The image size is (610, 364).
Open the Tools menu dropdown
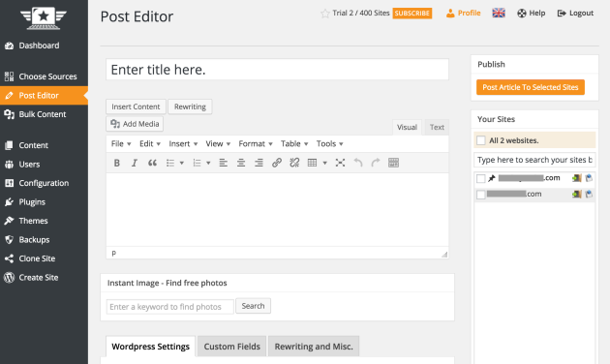tap(329, 144)
